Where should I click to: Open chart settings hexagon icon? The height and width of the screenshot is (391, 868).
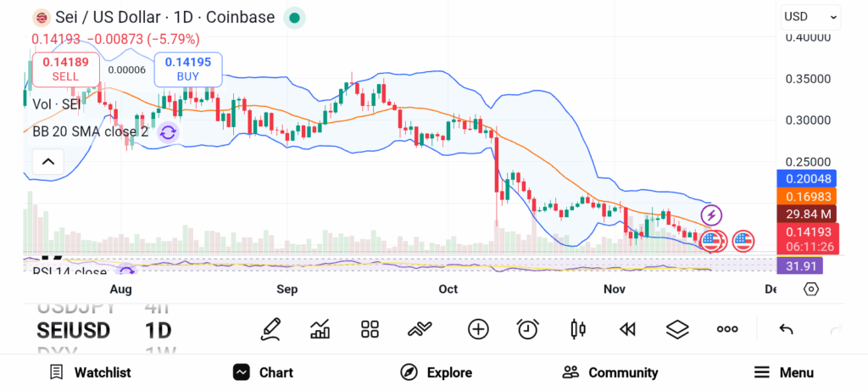pos(811,289)
